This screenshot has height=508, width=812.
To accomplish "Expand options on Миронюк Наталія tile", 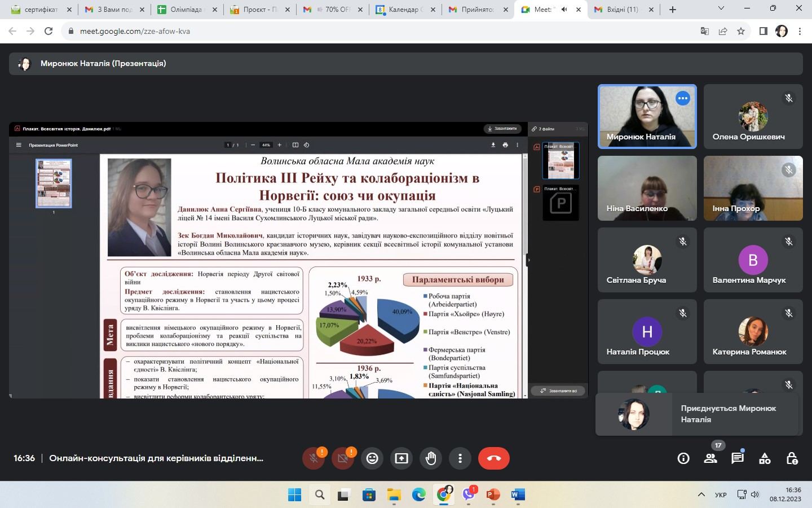I will click(682, 98).
